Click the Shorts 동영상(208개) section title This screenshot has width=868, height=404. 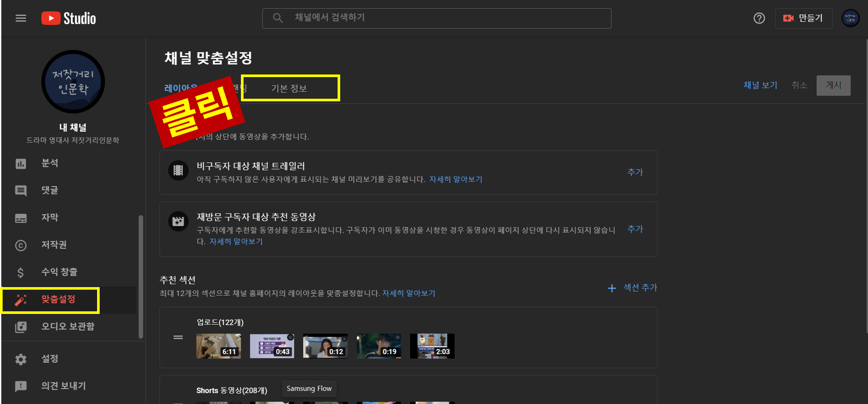[x=231, y=391]
